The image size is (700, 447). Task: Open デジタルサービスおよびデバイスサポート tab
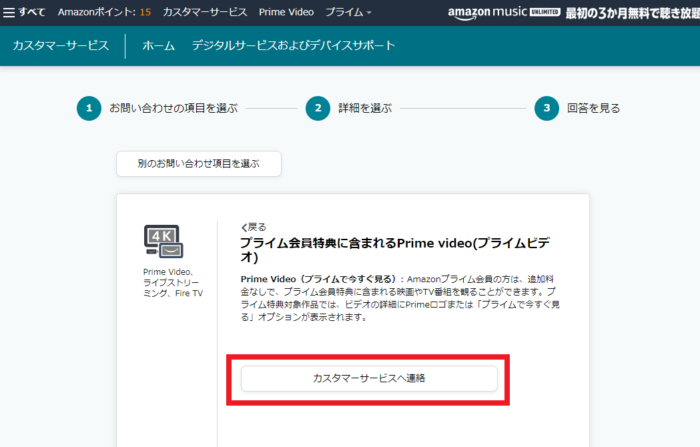point(293,46)
